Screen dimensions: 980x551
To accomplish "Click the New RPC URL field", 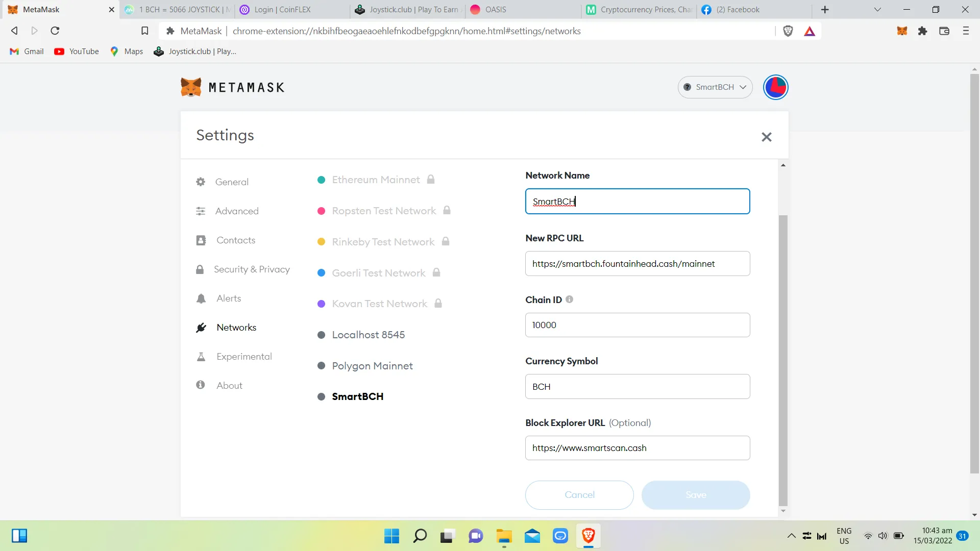I will (638, 264).
